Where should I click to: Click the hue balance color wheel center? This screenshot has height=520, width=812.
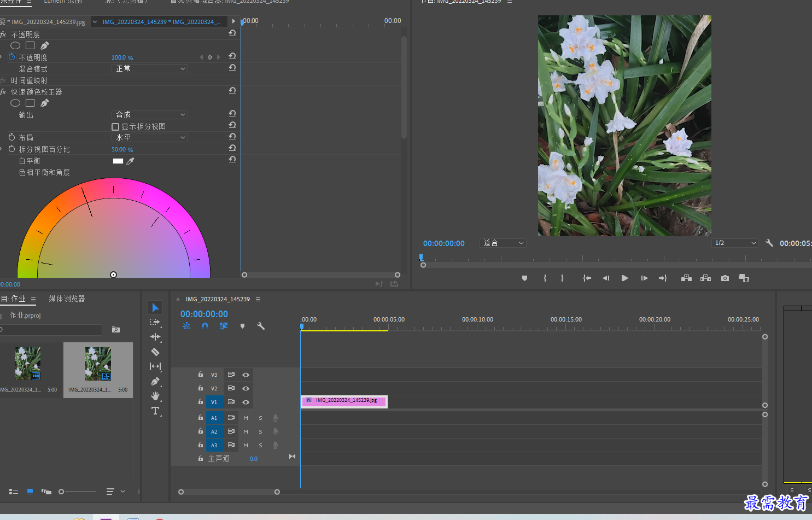[x=114, y=274]
